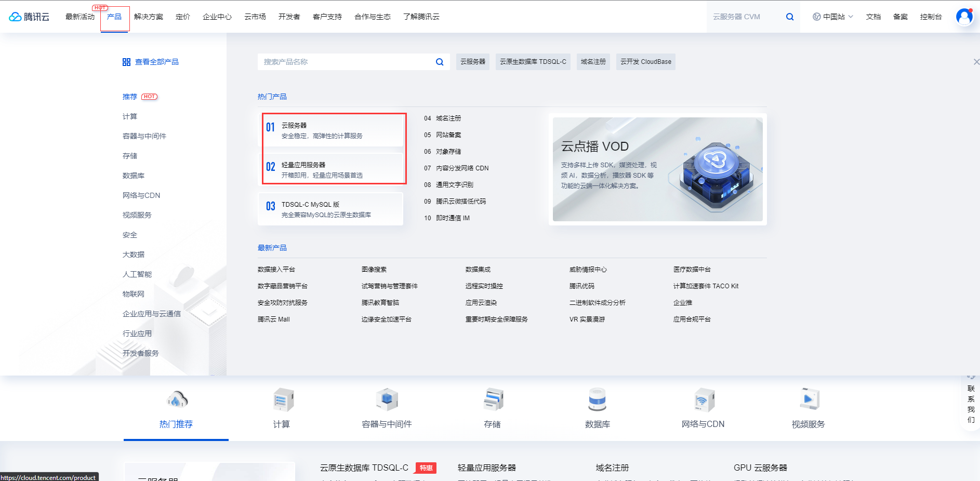
Task: Select 数据库 category in sidebar
Action: pos(134,176)
